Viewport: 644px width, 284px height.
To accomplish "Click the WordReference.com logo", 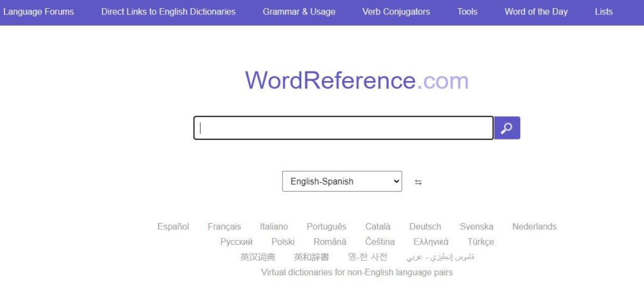I will 357,80.
